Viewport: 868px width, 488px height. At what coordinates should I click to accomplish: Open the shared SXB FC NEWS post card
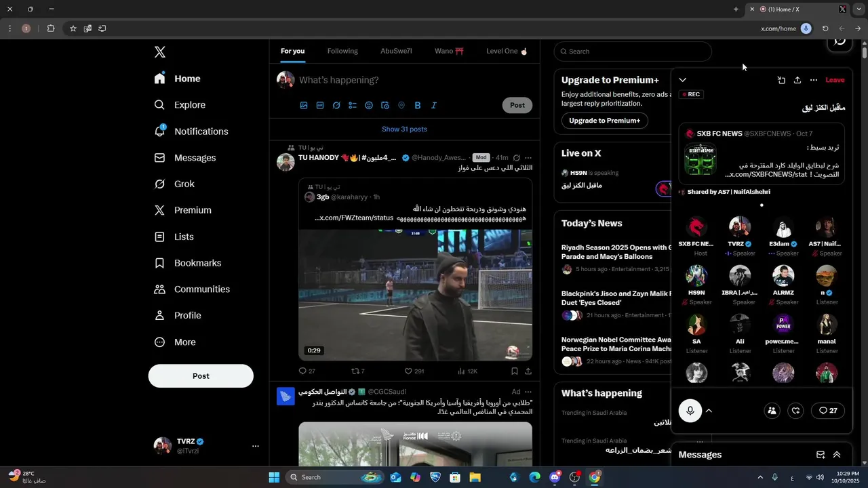[762, 155]
